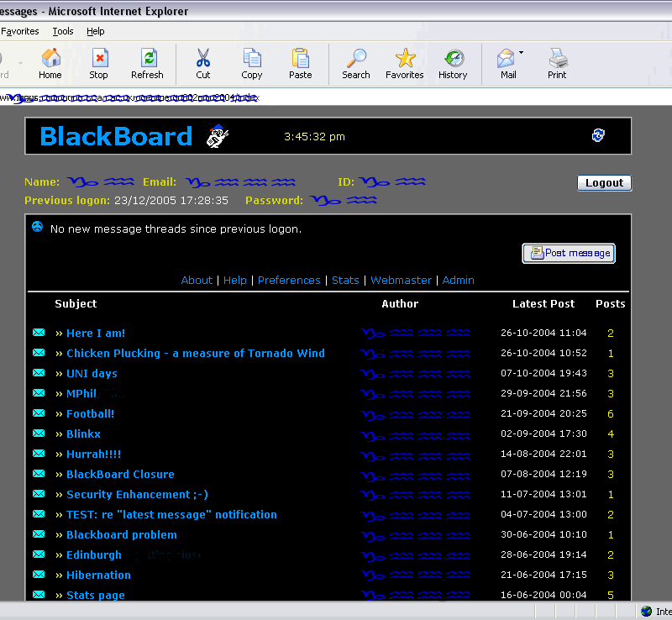Viewport: 672px width, 620px height.
Task: Open the Tools menu
Action: pos(63,31)
